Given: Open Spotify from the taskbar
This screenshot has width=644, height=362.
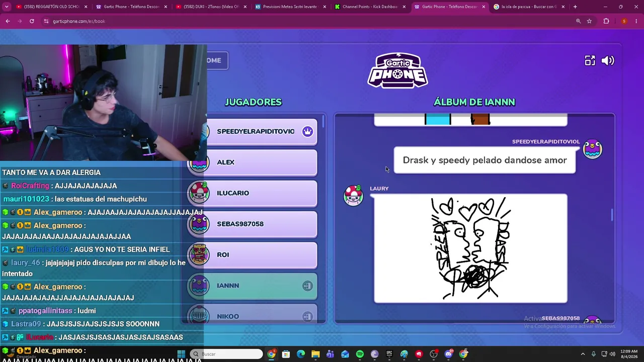Looking at the screenshot, I should [360, 354].
